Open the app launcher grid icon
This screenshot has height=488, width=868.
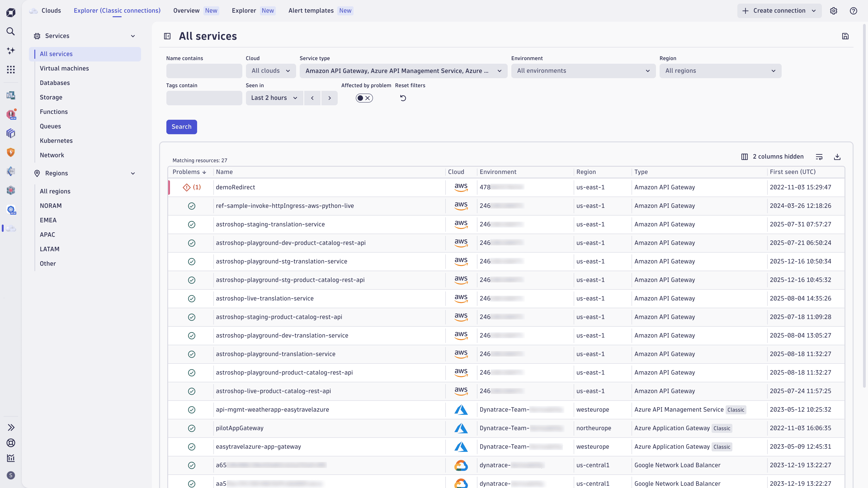point(11,70)
